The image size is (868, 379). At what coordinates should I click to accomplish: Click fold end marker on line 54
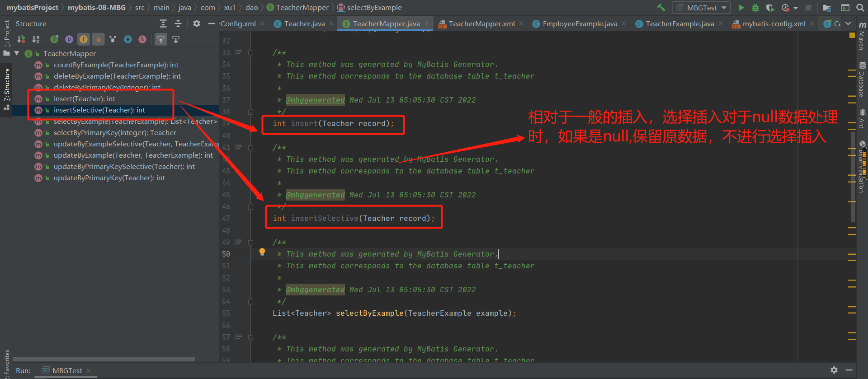coord(250,301)
